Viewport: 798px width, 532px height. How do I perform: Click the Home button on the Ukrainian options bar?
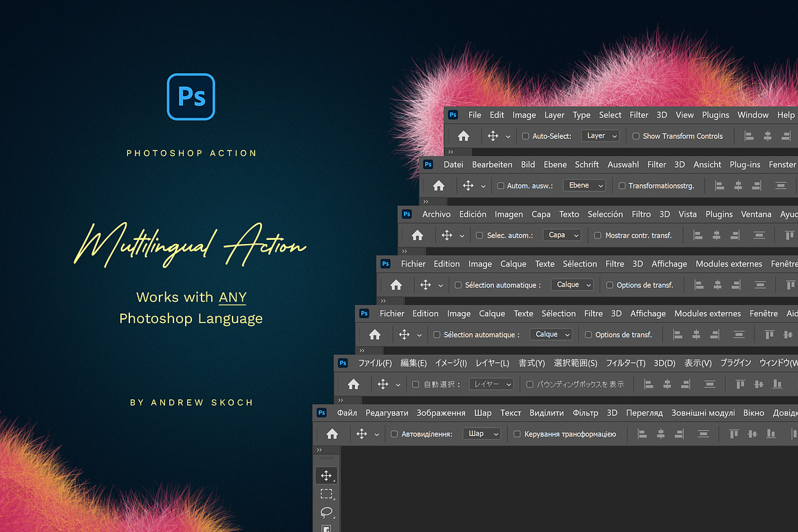332,434
